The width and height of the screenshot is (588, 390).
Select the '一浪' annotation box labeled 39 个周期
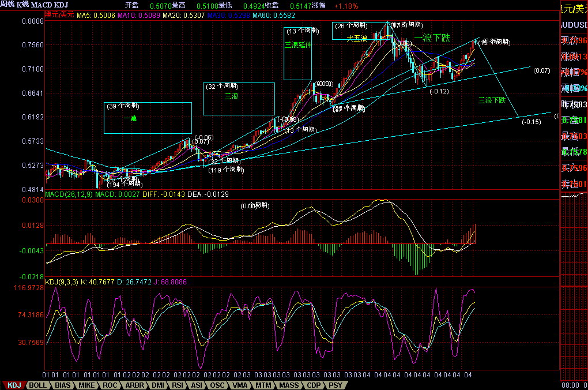pyautogui.click(x=148, y=118)
